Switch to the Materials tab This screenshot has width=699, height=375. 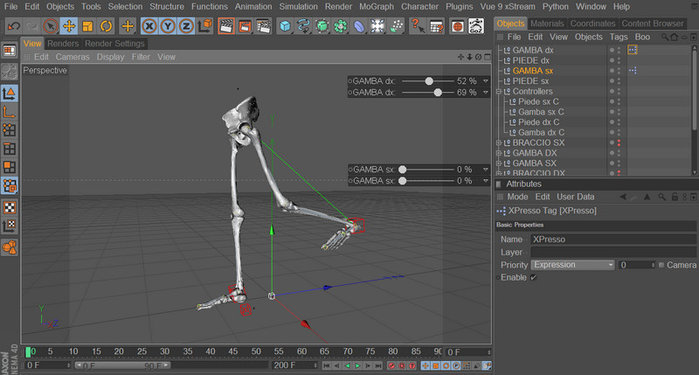click(547, 23)
